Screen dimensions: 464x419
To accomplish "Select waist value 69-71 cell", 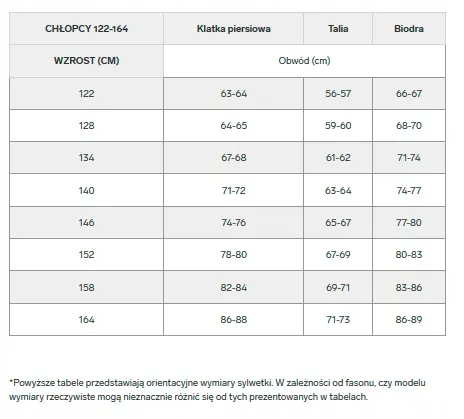I will (x=338, y=287).
